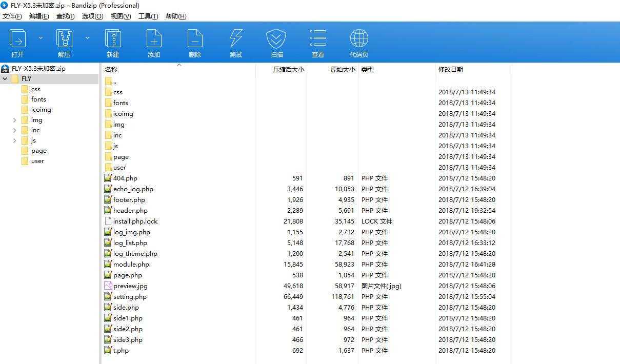This screenshot has width=620, height=364.
Task: Open the 选项 menu
Action: click(x=92, y=16)
